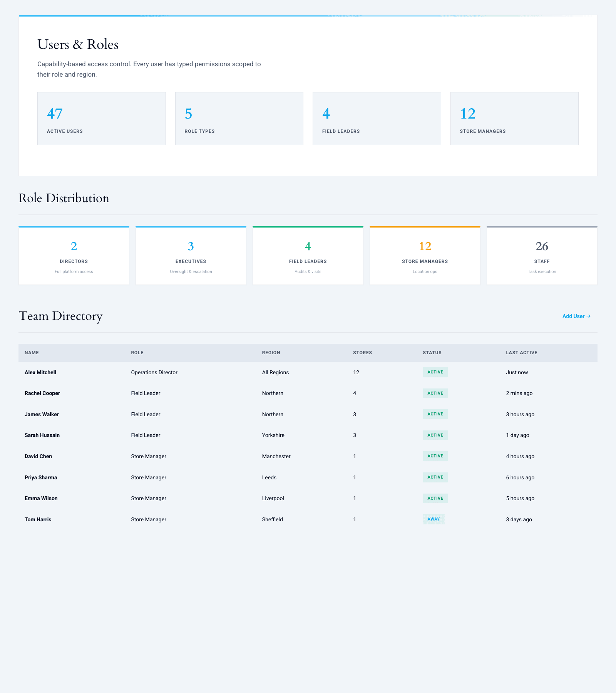616x693 pixels.
Task: Select the Active Users stat card
Action: point(101,119)
